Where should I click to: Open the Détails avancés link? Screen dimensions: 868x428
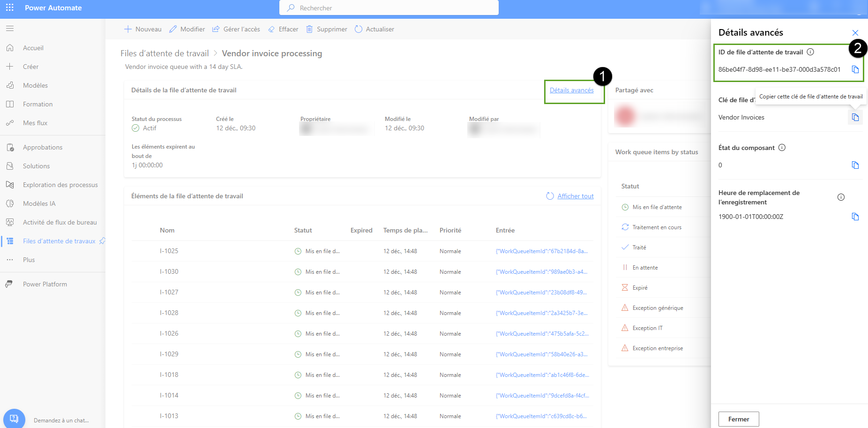click(x=571, y=90)
